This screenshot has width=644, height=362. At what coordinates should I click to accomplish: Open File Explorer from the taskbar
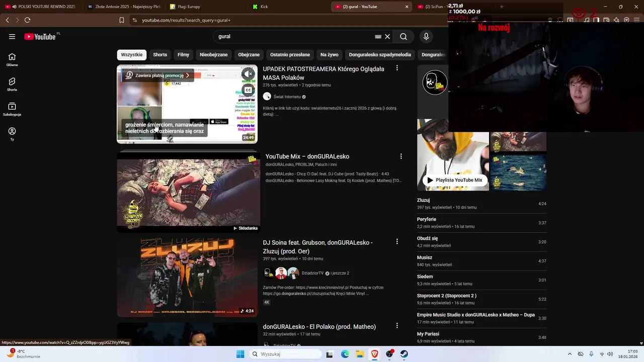(360, 354)
